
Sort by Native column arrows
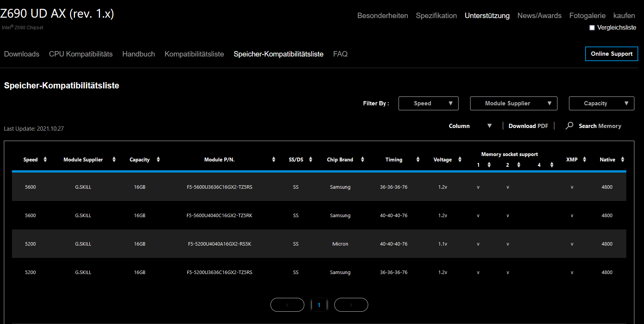[x=622, y=160]
